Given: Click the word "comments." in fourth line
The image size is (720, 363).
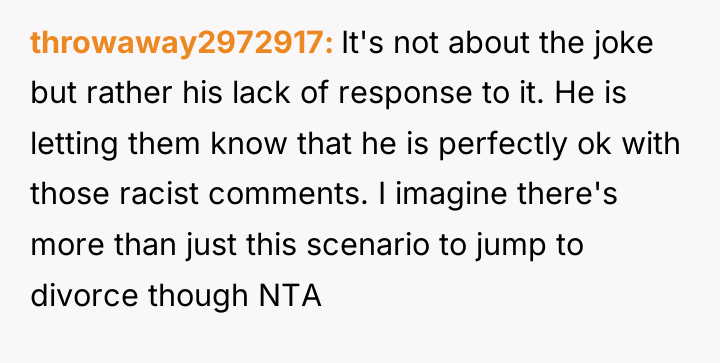Looking at the screenshot, I should point(288,195).
